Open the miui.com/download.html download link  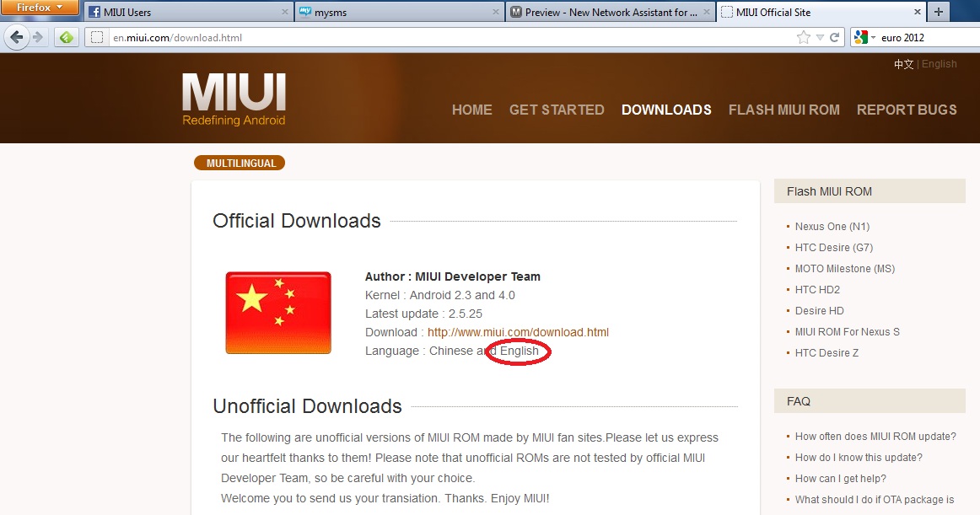pyautogui.click(x=518, y=332)
